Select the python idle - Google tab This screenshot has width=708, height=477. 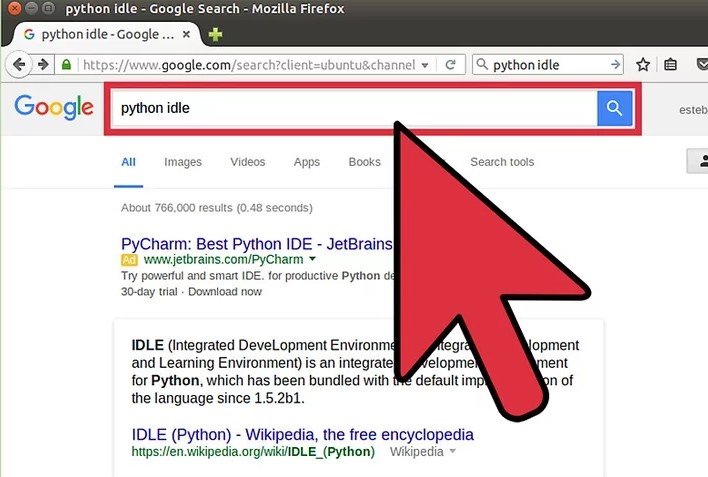[107, 34]
